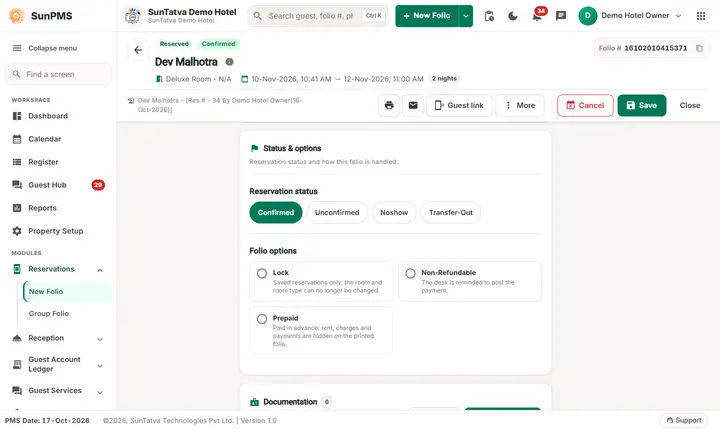Set reservation status to Unconfirmed

point(337,212)
